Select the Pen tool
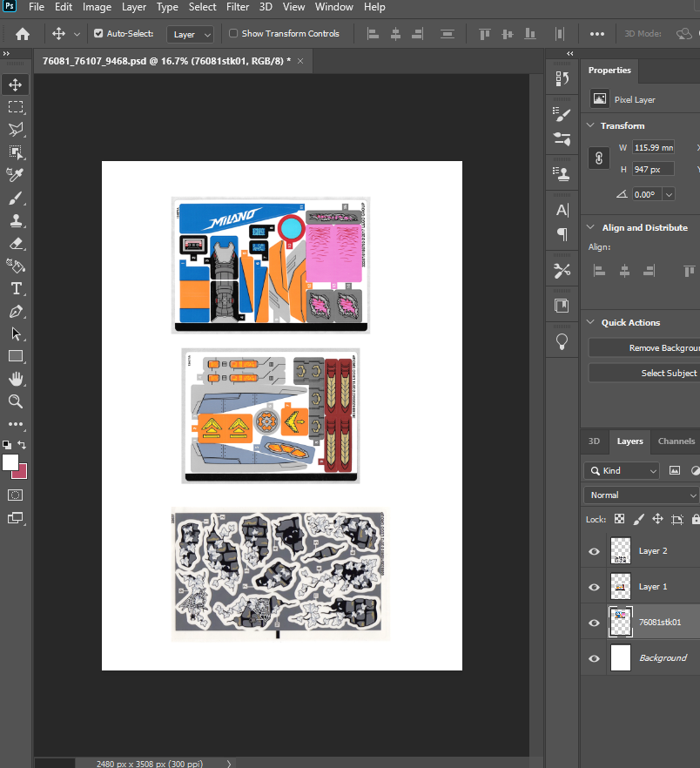The image size is (700, 768). click(15, 312)
